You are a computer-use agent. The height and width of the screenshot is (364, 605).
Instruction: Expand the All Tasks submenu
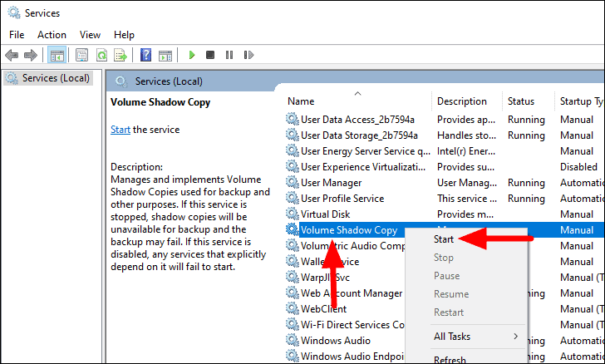point(465,337)
